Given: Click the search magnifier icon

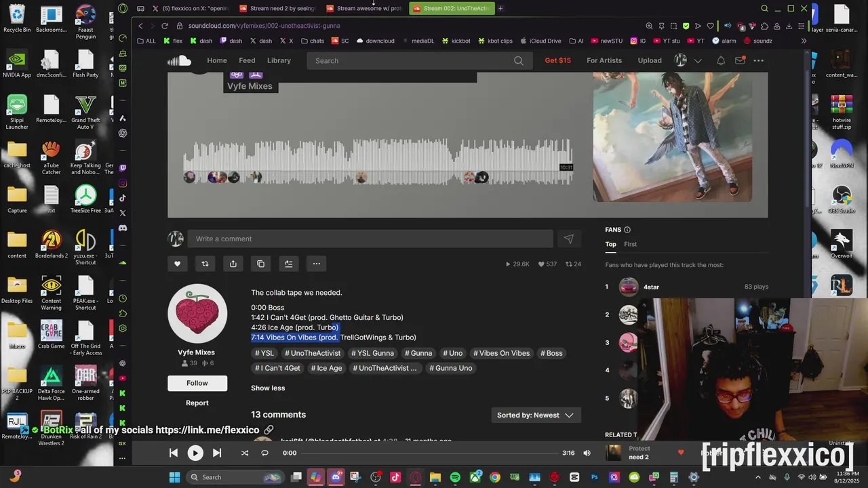Looking at the screenshot, I should pyautogui.click(x=519, y=60).
